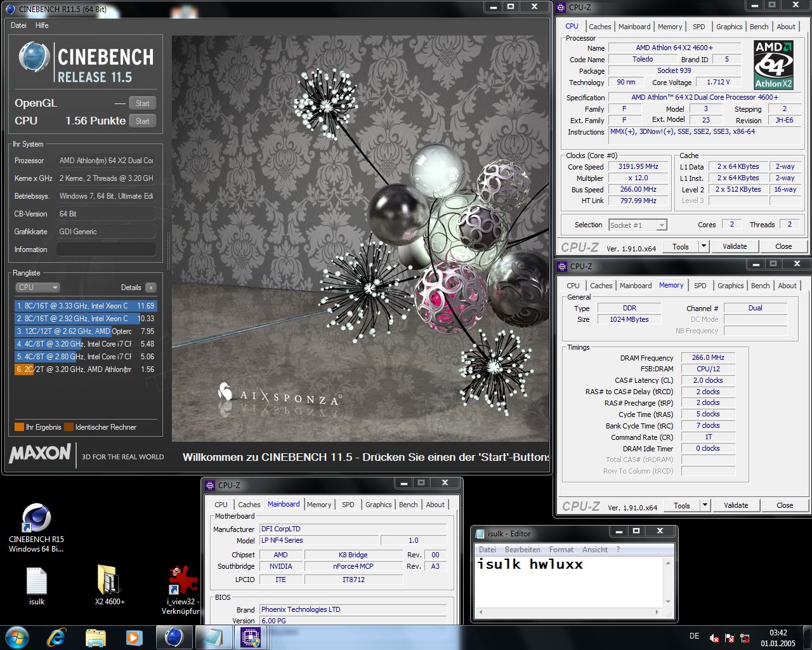Open the CINEBENCH R15 desktop shortcut
This screenshot has height=650, width=812.
click(36, 527)
